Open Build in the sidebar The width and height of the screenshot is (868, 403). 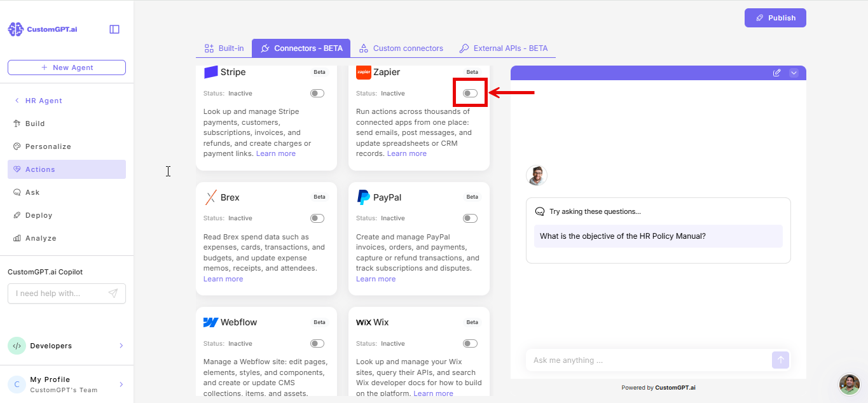(67, 124)
